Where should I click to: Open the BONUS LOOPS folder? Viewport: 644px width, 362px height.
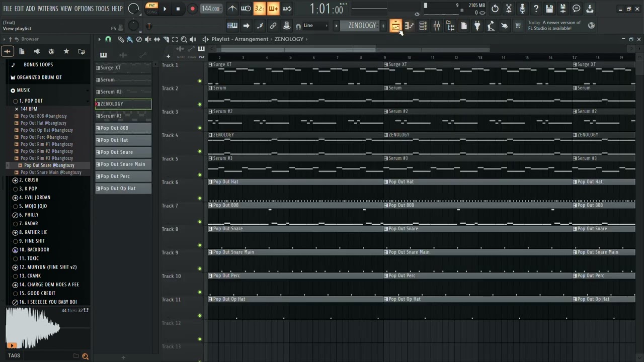pos(38,65)
